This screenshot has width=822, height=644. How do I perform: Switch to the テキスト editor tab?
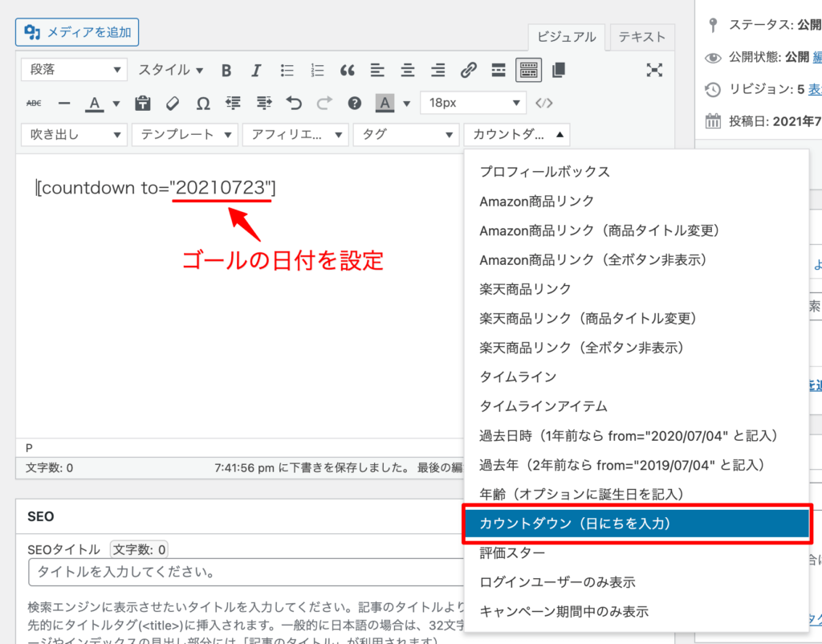pyautogui.click(x=642, y=37)
